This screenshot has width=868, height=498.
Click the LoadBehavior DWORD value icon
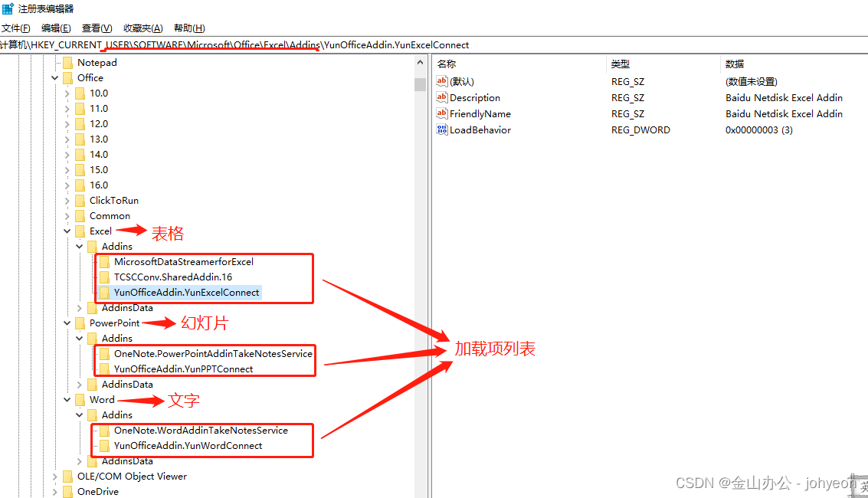coord(442,129)
